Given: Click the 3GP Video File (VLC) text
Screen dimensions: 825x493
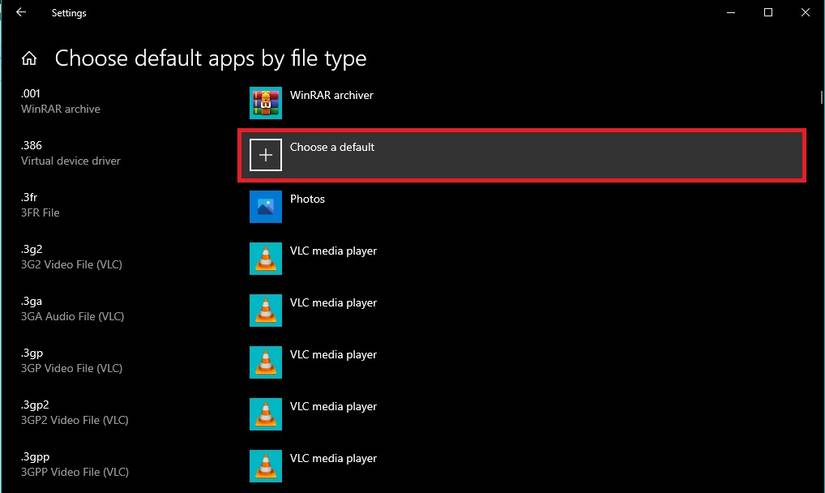Looking at the screenshot, I should 72,368.
